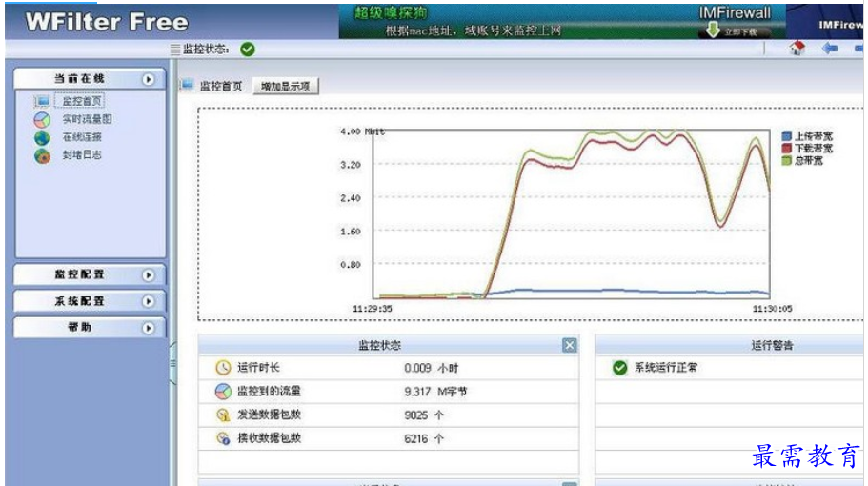
Task: Click the clock icon next to 运行时长
Action: (223, 368)
